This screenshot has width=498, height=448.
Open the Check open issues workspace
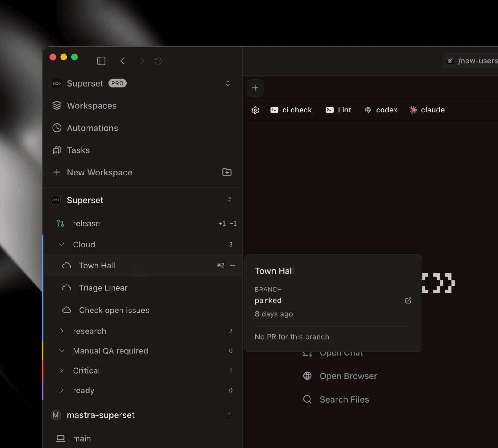pyautogui.click(x=142, y=310)
